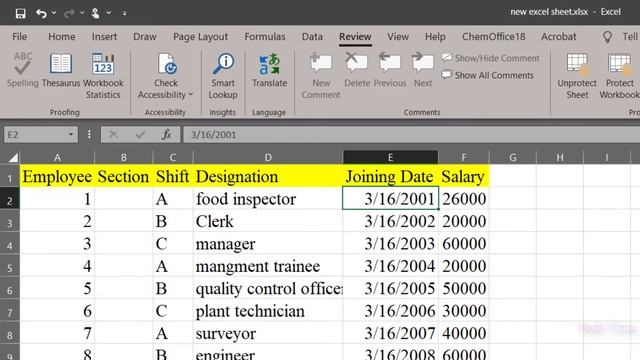640x360 pixels.
Task: Click the Name Box showing E2
Action: pos(35,135)
